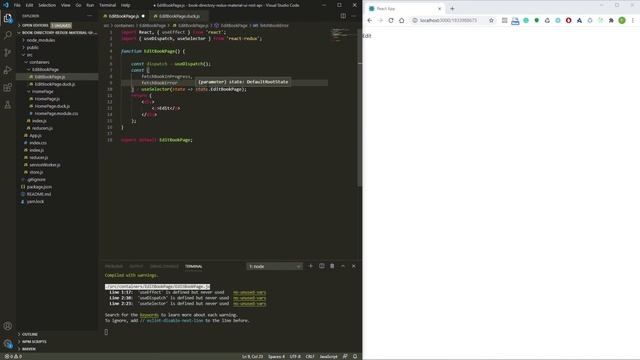The width and height of the screenshot is (640, 360).
Task: Open serviceWorker.js in explorer
Action: point(45,165)
